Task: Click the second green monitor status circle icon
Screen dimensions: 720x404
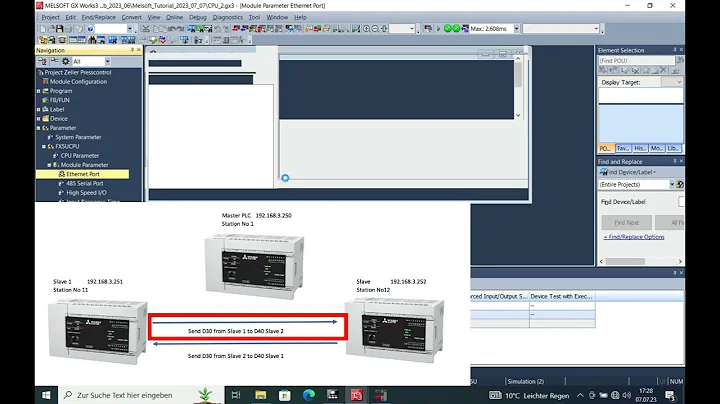Action: 456,28
